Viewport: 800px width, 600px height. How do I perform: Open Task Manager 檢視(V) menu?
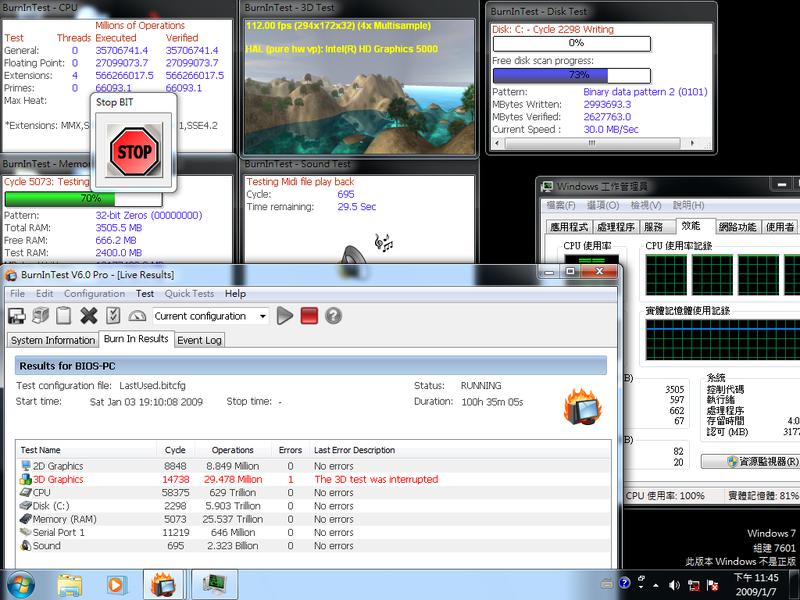click(646, 205)
